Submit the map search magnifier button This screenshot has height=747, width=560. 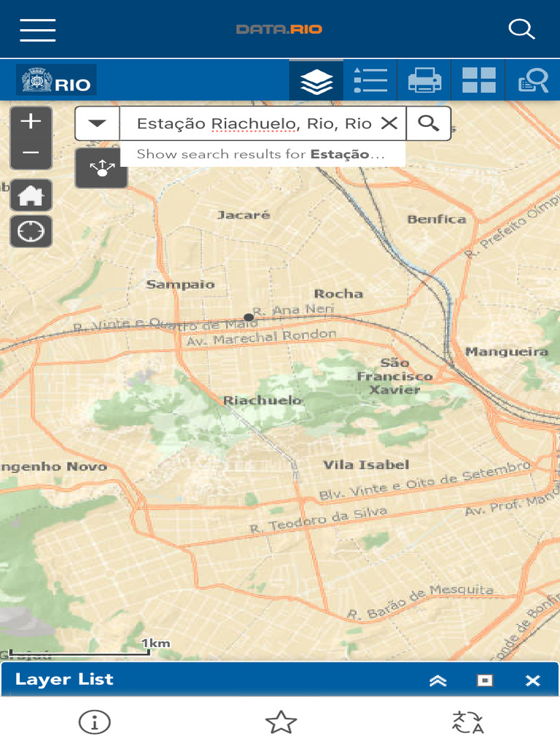pos(429,123)
